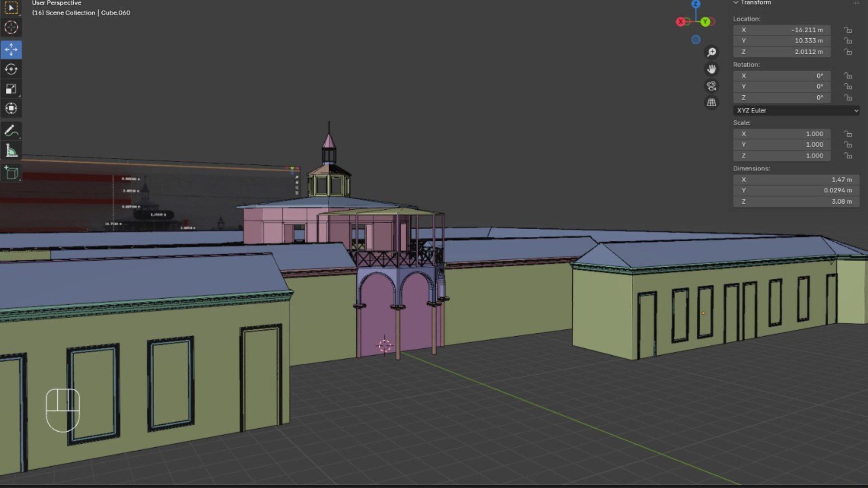Switch perspective/orthographic with grid icon
This screenshot has height=488, width=868.
712,103
